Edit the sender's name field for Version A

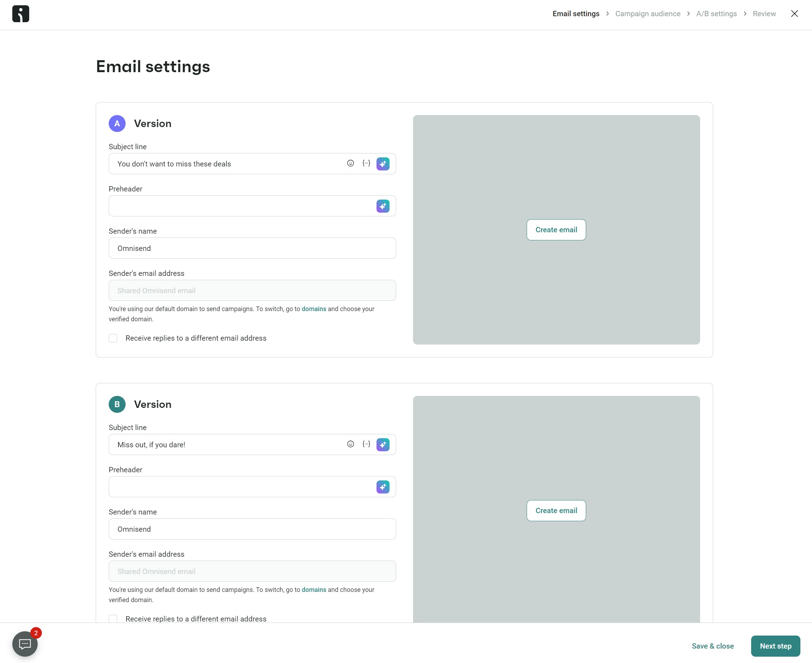point(252,248)
